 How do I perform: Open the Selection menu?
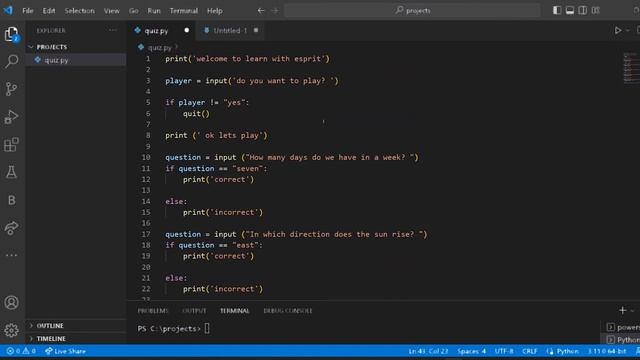click(80, 11)
